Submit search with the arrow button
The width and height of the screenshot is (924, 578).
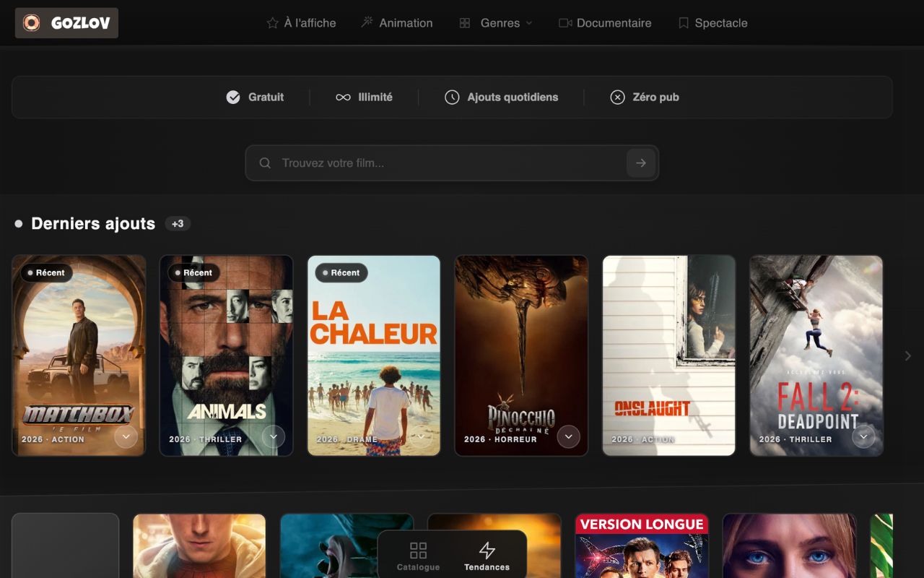641,163
